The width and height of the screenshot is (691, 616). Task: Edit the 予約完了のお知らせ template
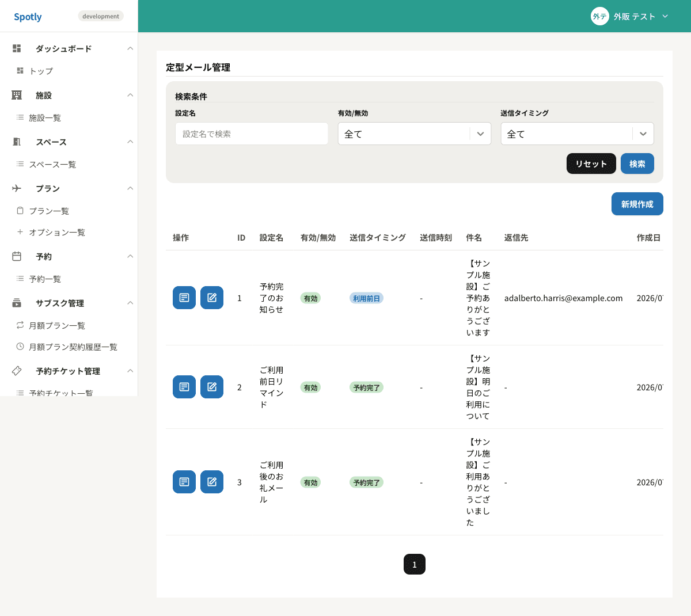212,298
